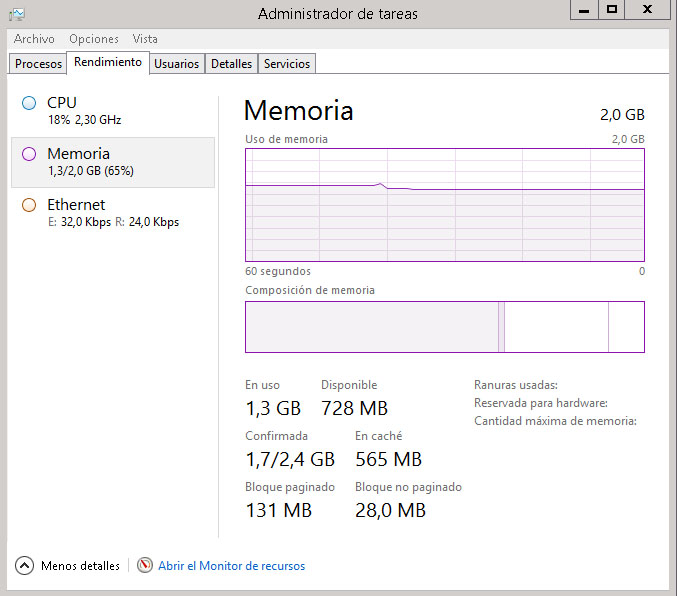
Task: Click the purple Memoria circle icon
Action: [x=28, y=154]
